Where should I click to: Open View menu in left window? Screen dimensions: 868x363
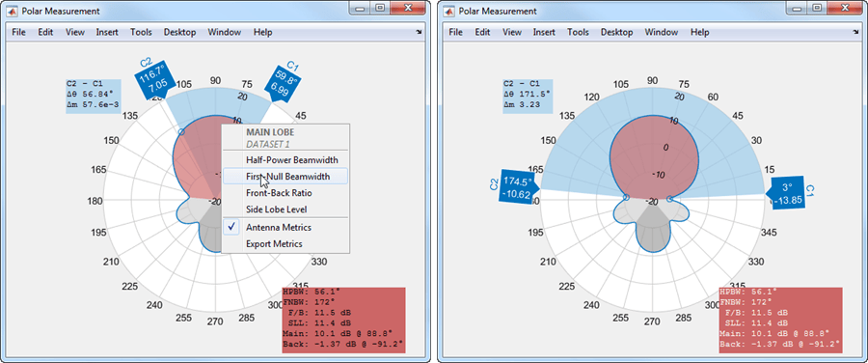(x=74, y=32)
